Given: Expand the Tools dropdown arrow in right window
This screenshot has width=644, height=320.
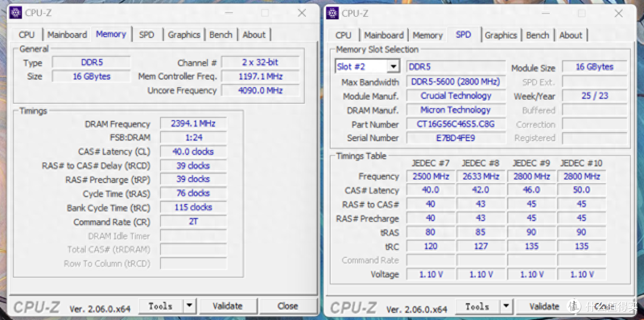Looking at the screenshot, I should 506,306.
